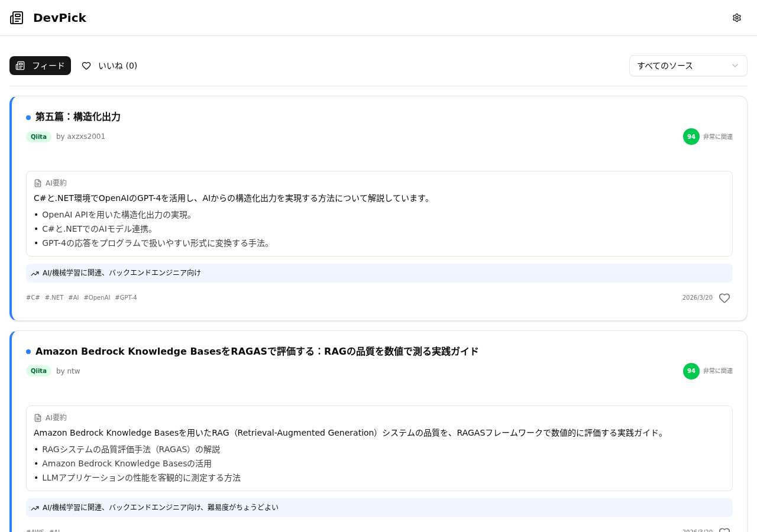Click the Qiita source badge on first article

point(38,137)
